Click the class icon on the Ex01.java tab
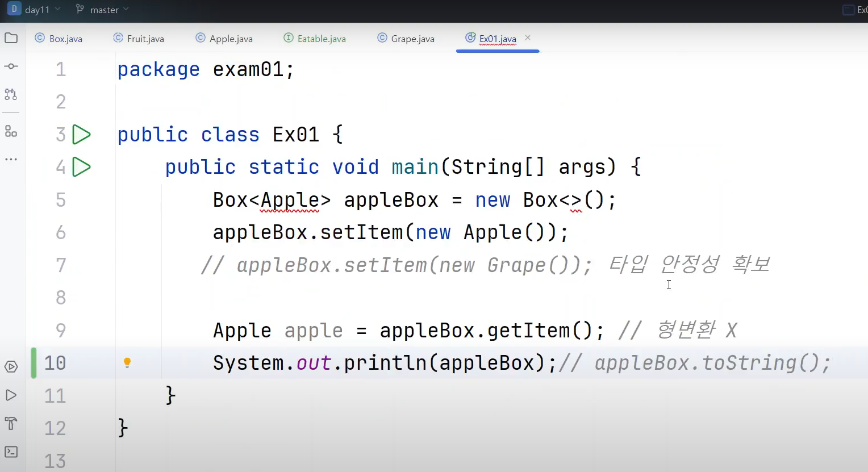The width and height of the screenshot is (868, 472). pos(470,37)
